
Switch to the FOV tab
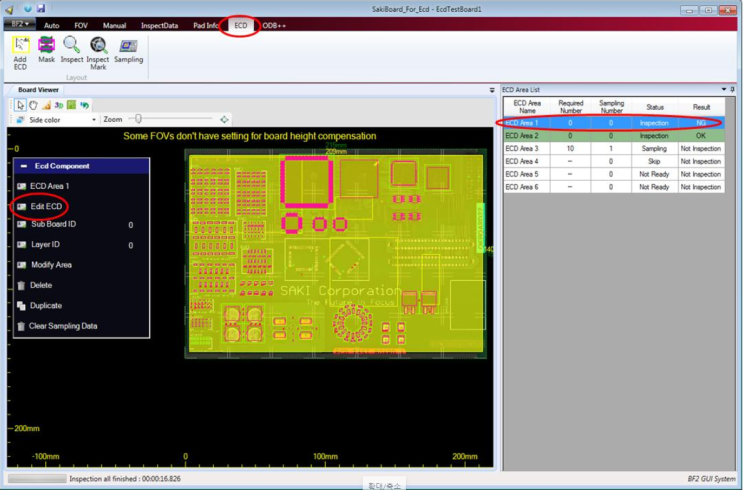(x=81, y=26)
